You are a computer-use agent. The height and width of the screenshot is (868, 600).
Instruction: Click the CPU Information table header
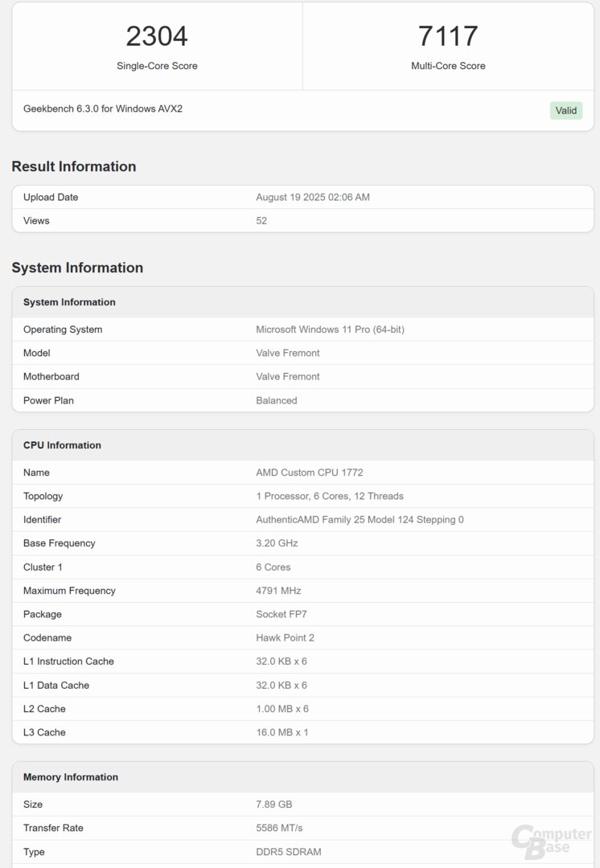302,445
